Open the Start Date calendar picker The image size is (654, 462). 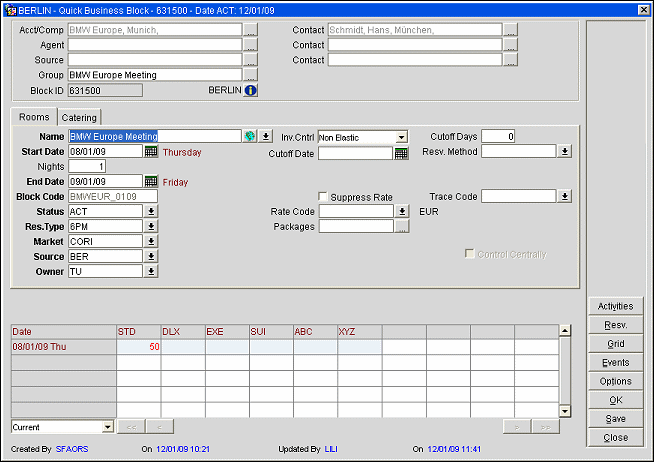[x=151, y=152]
